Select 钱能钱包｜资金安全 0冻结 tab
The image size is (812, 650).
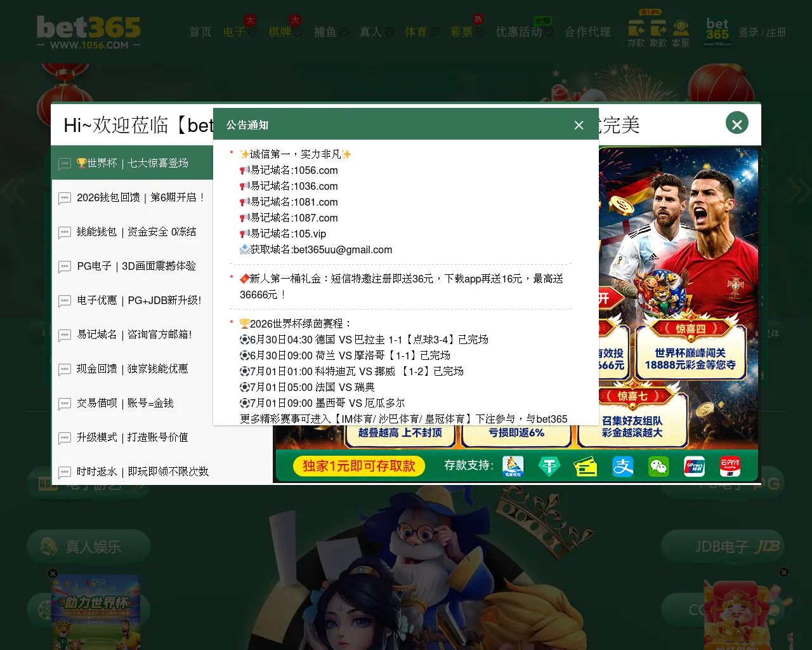[x=132, y=232]
